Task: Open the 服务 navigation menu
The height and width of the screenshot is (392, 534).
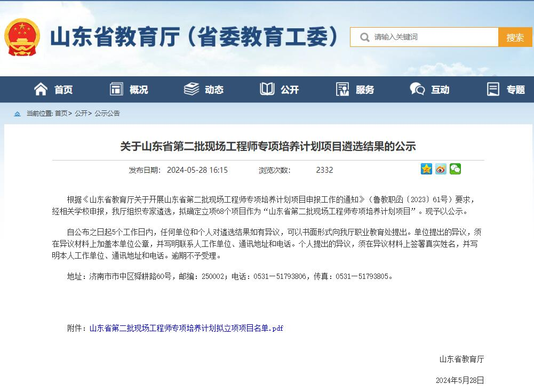Action: pos(365,90)
